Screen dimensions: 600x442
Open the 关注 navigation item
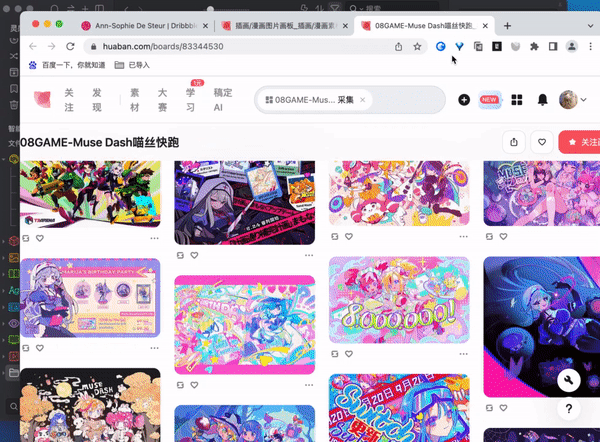[x=69, y=100]
